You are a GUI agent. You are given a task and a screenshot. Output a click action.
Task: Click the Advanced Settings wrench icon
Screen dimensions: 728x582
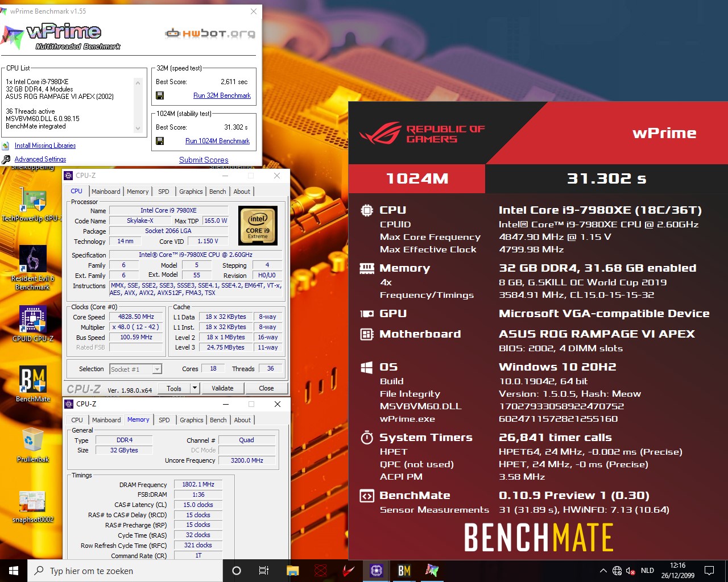coord(6,159)
